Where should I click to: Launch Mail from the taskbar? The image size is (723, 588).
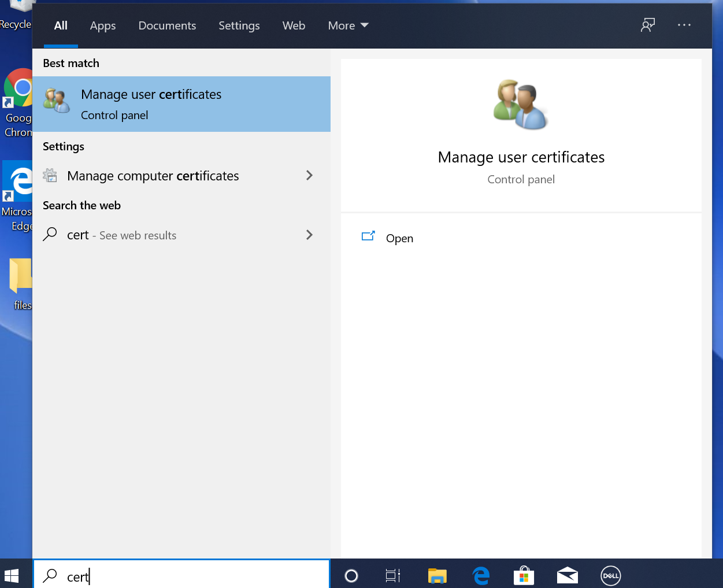(567, 575)
